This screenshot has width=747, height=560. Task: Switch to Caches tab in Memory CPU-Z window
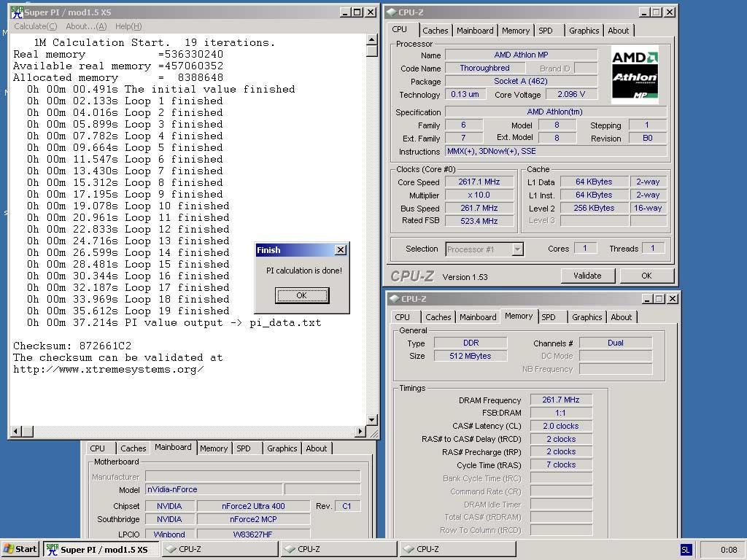pos(438,317)
